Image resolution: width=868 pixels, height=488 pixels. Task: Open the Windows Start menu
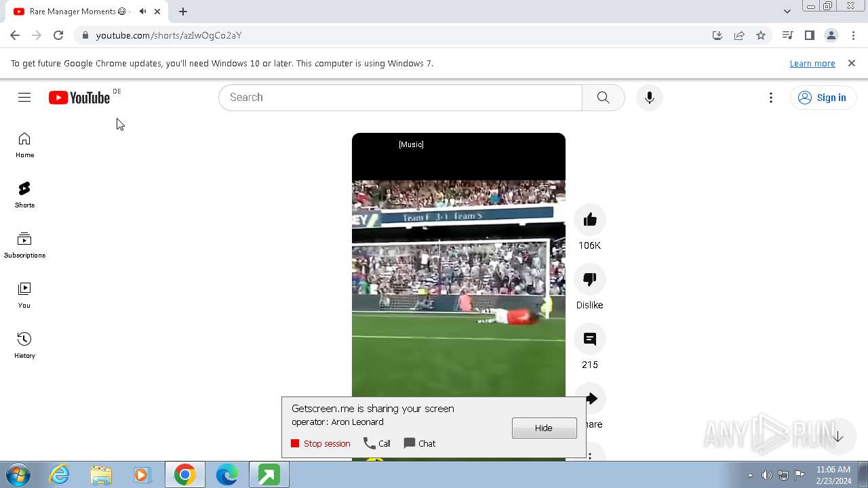(x=18, y=475)
